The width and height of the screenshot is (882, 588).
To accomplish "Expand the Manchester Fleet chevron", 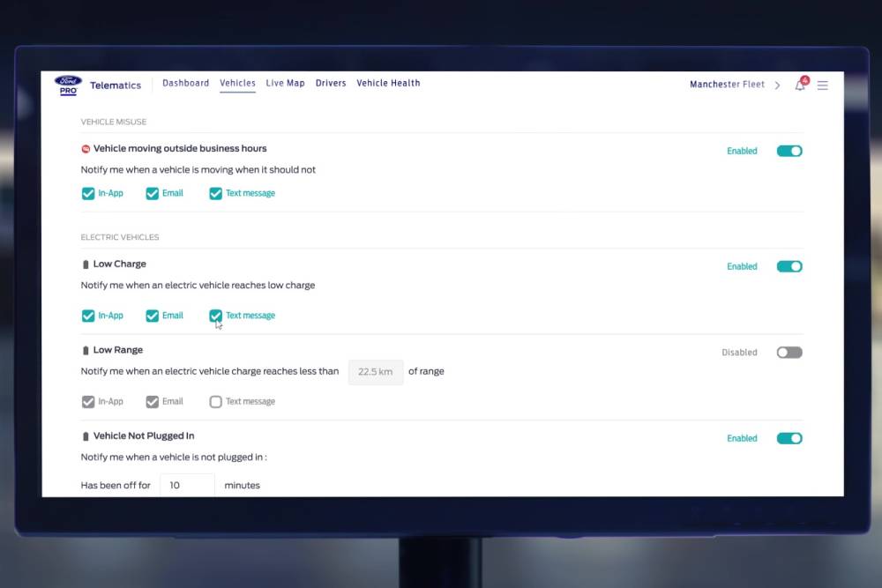I will tap(777, 86).
